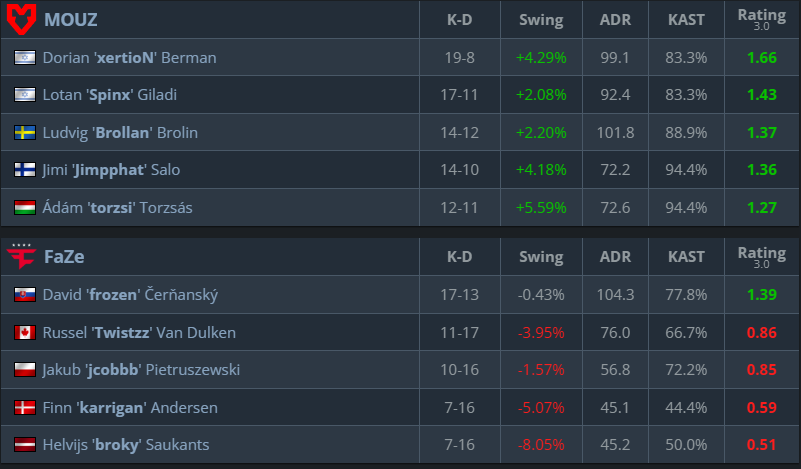The width and height of the screenshot is (801, 469).
Task: Click the FaZe team logo icon
Action: 22,257
